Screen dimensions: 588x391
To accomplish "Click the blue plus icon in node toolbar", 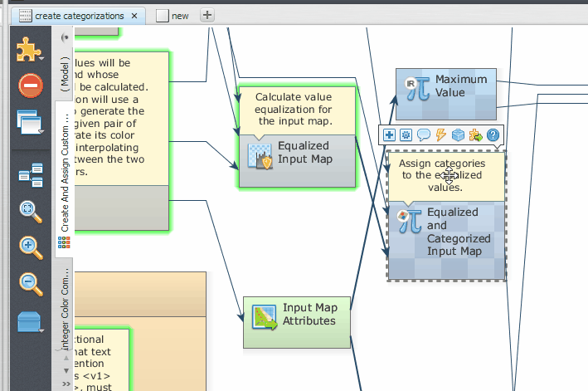I will [388, 134].
